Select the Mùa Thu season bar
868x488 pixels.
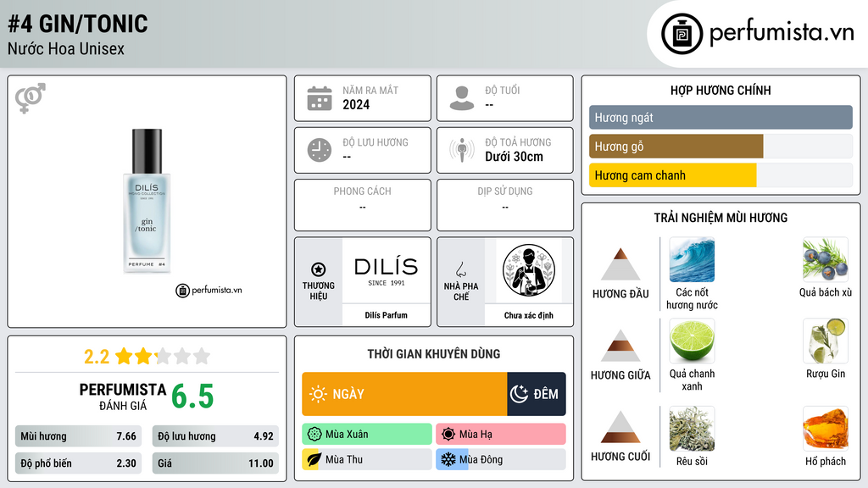[x=367, y=460]
